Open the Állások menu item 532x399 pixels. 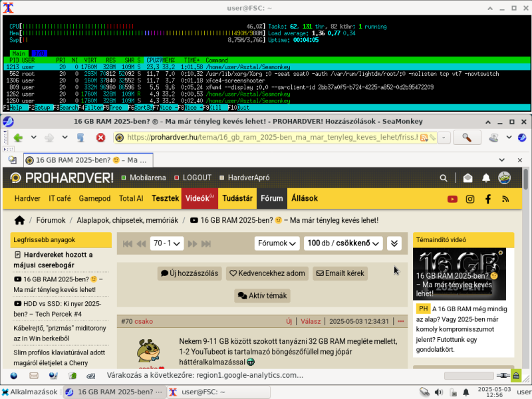(305, 198)
